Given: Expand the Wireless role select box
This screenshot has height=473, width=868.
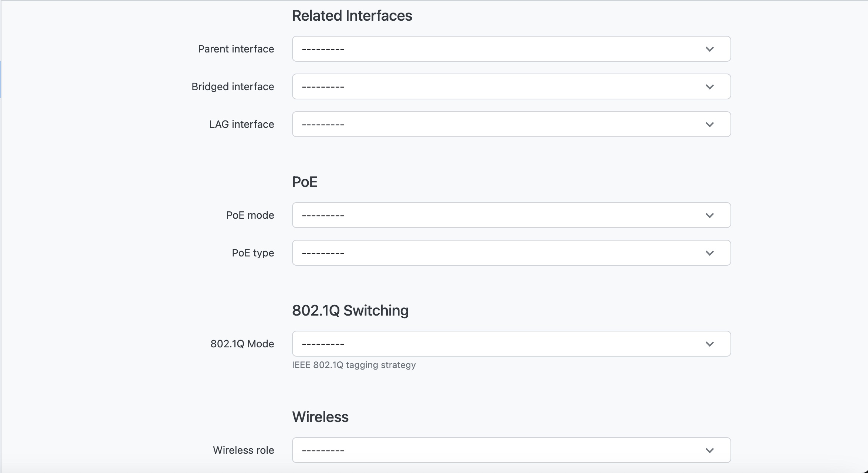Looking at the screenshot, I should (511, 450).
